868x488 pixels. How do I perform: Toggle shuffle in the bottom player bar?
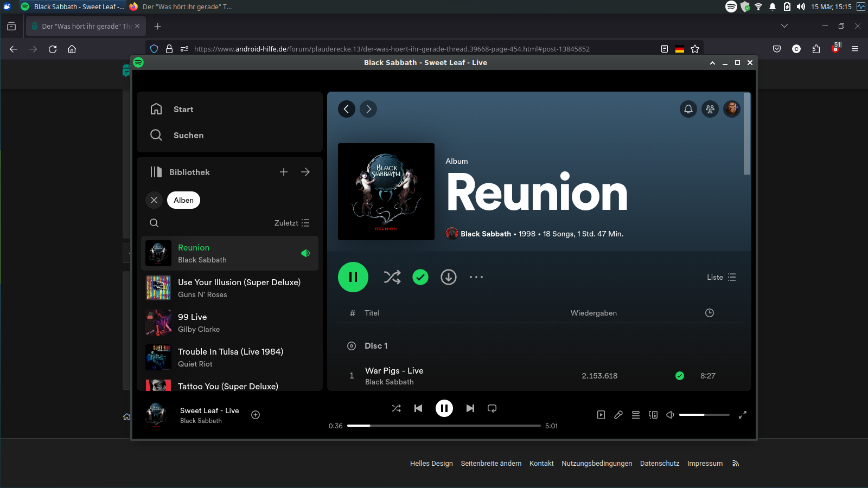397,408
